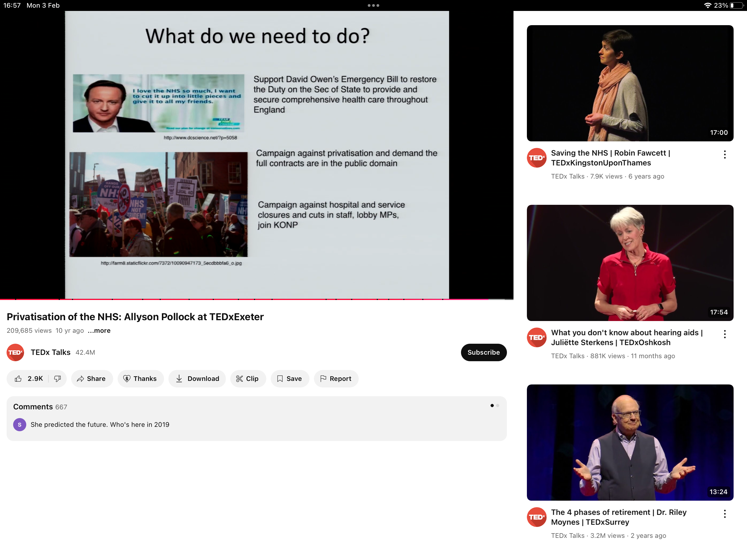Screen dimensions: 747x560
Task: Tap '42.4M' subscriber count
Action: 85,353
